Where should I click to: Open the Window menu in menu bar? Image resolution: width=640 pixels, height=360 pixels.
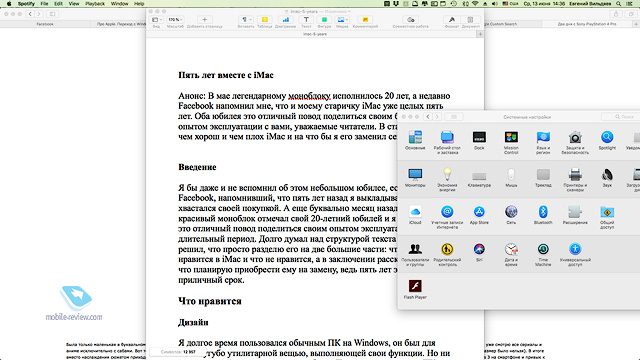pyautogui.click(x=120, y=4)
